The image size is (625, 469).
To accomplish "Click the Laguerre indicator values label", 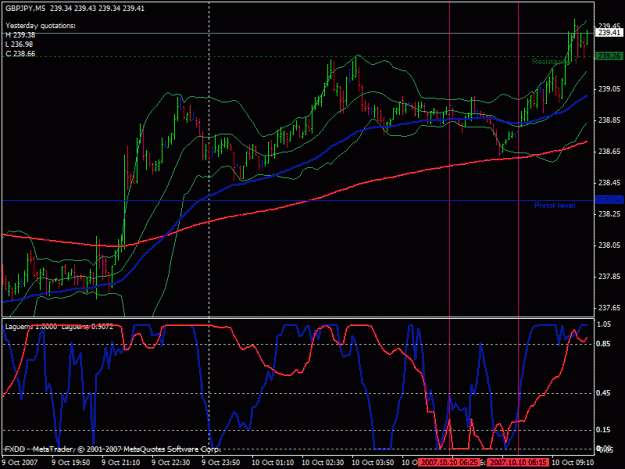I will coord(59,326).
